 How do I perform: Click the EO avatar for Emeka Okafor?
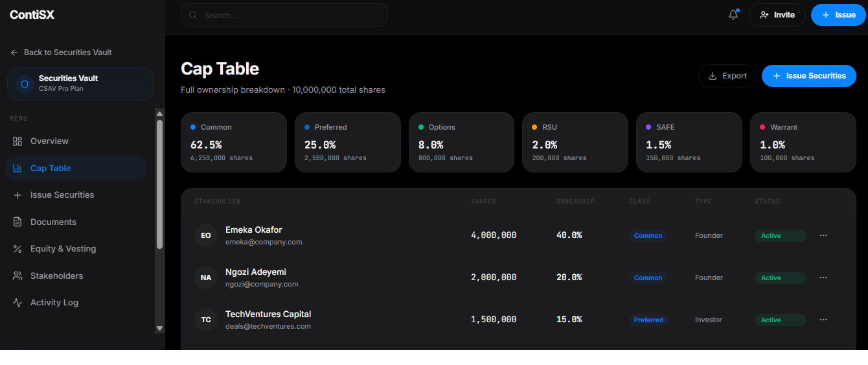[206, 235]
